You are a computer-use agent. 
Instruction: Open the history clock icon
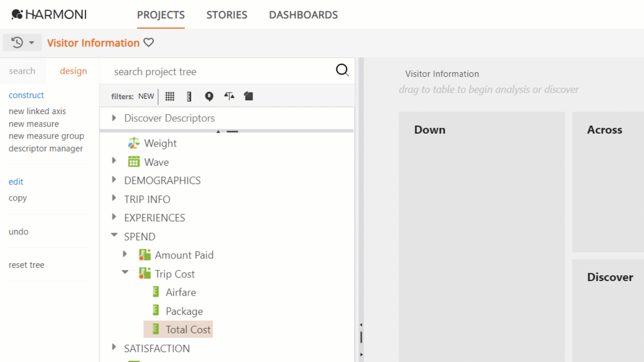pos(17,43)
